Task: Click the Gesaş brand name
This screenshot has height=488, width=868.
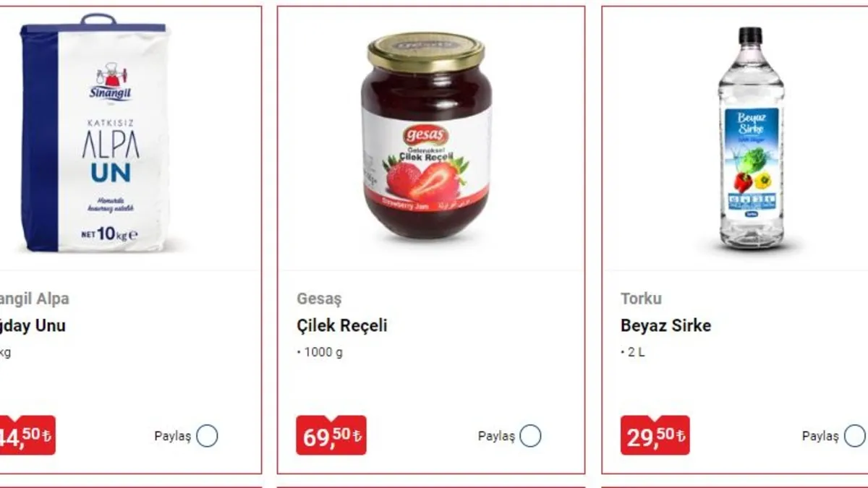Action: point(319,299)
